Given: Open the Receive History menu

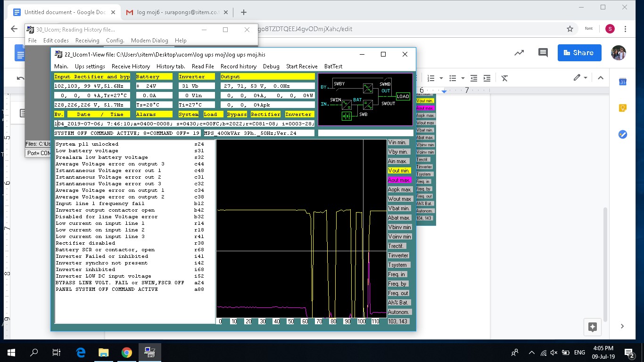Looking at the screenshot, I should (131, 66).
